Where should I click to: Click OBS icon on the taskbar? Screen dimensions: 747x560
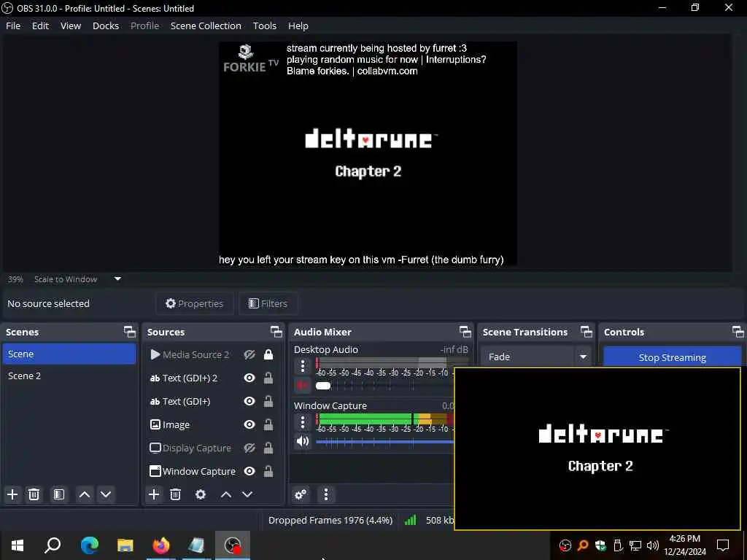[x=233, y=545]
